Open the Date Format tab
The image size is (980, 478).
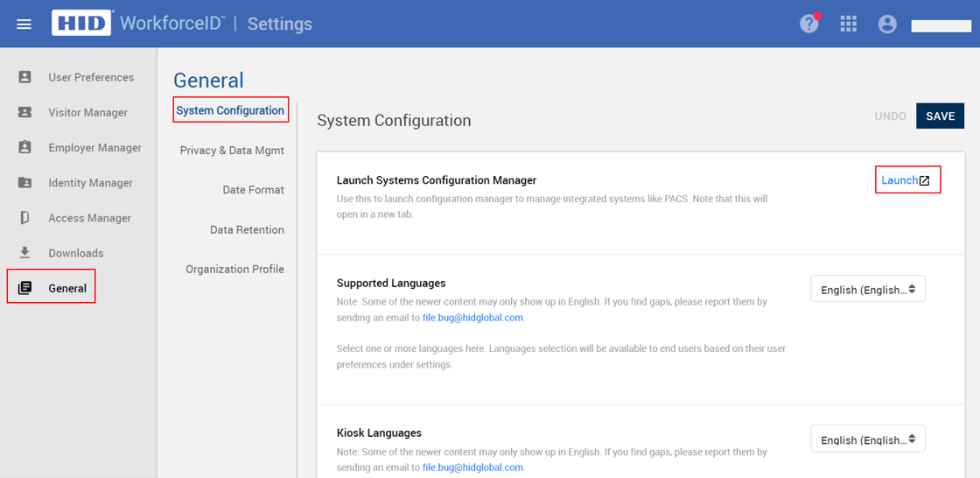tap(253, 190)
